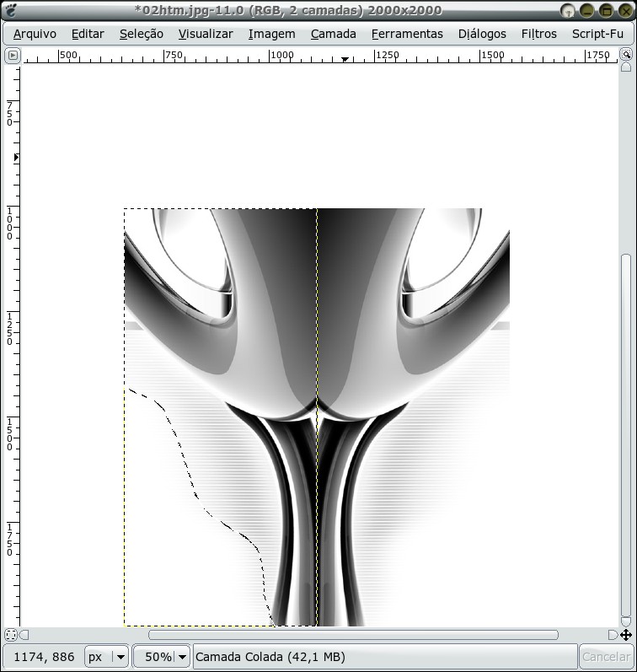Click the zoom-on-resize magnifier icon

point(626,54)
